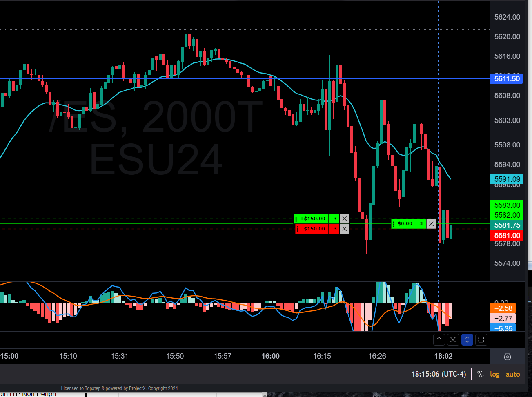The image size is (532, 397).
Task: Click the 16:15 time axis label
Action: point(322,356)
